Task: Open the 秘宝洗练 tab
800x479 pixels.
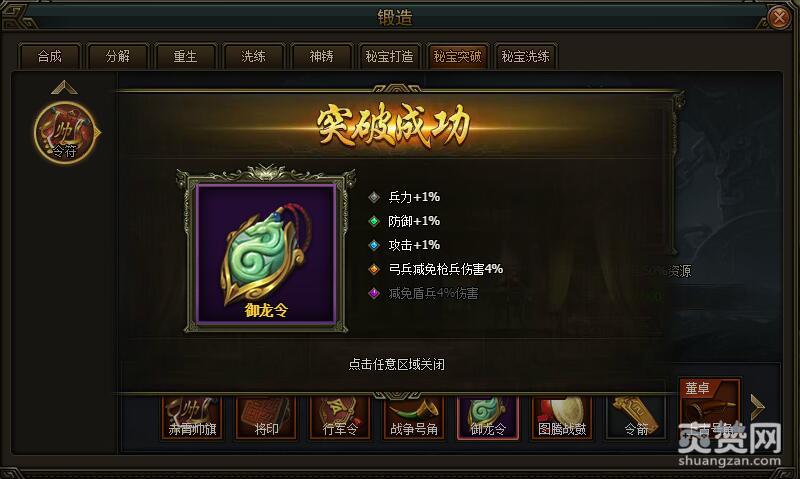Action: click(x=525, y=56)
